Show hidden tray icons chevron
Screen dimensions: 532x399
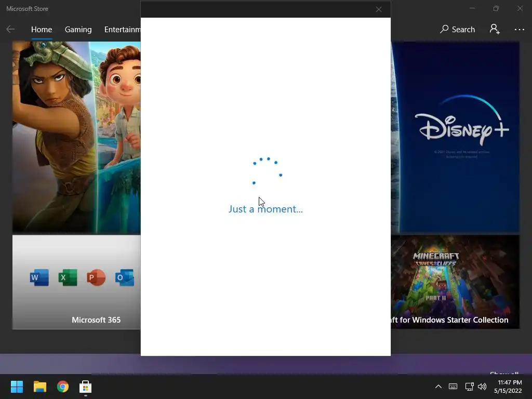[x=438, y=387]
